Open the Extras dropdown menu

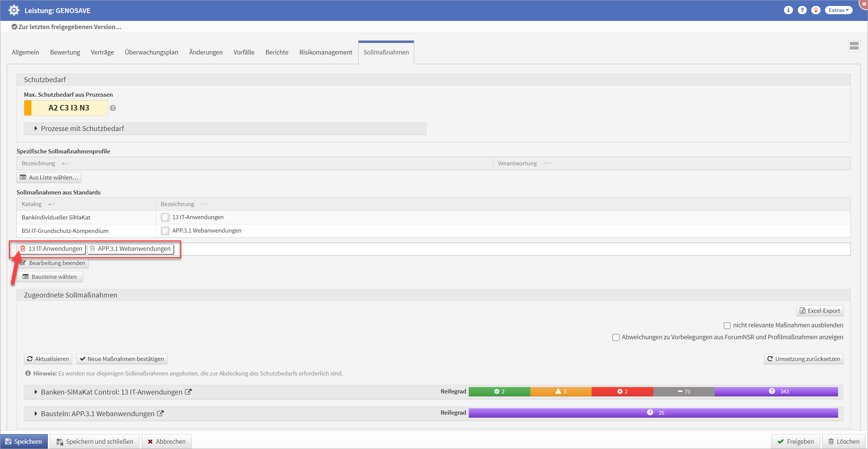(838, 10)
